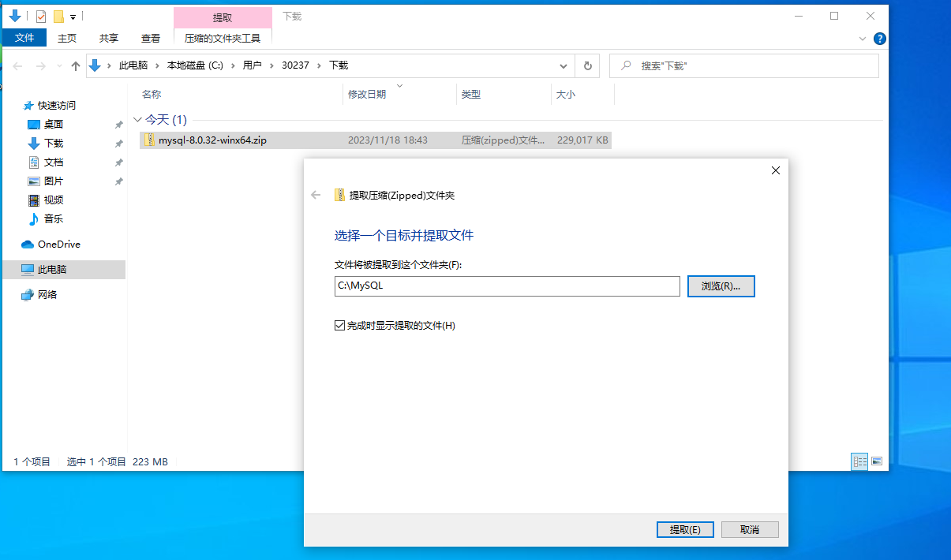Select mysql-8.0.32-winx64.zip file
Image resolution: width=951 pixels, height=560 pixels.
coord(375,140)
